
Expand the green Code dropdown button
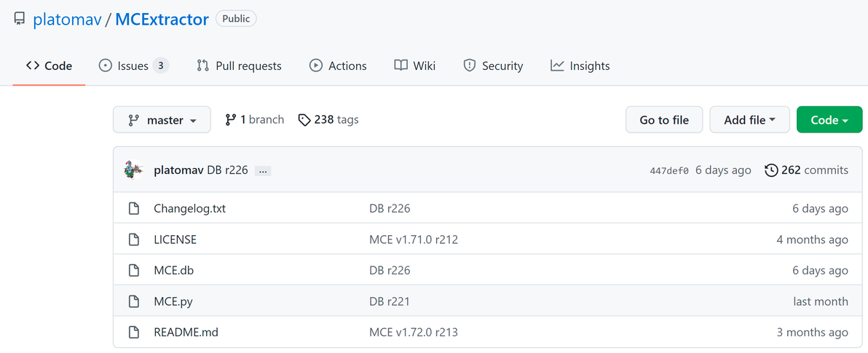pyautogui.click(x=829, y=120)
